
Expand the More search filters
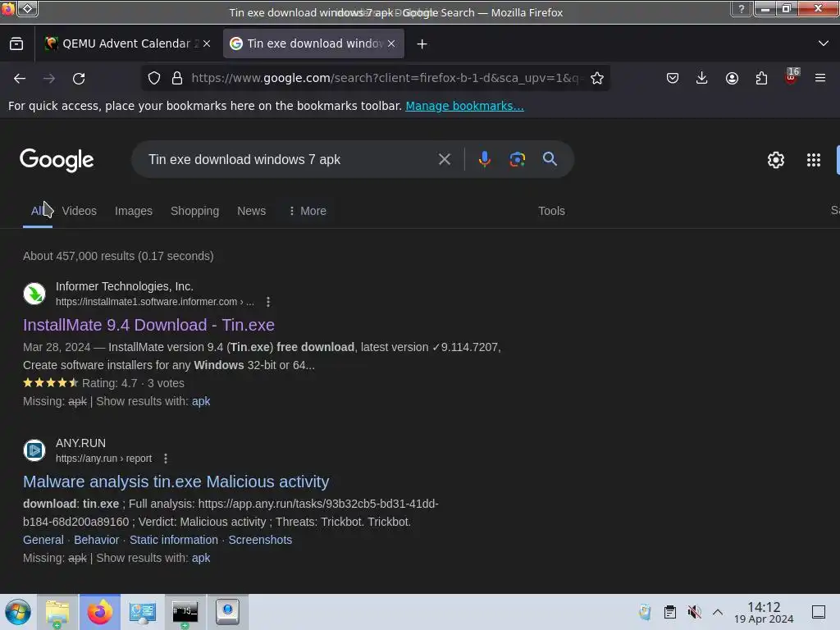(x=308, y=211)
